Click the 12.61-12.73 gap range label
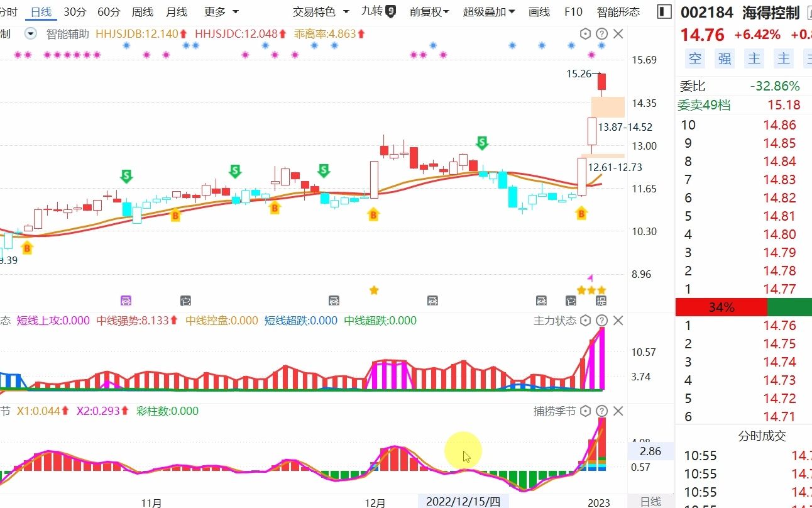 [615, 167]
